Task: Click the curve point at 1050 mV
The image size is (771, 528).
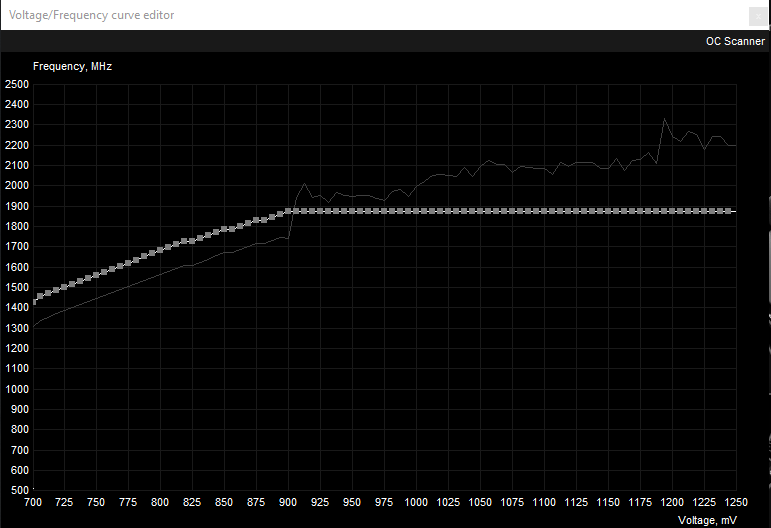Action: (481, 211)
